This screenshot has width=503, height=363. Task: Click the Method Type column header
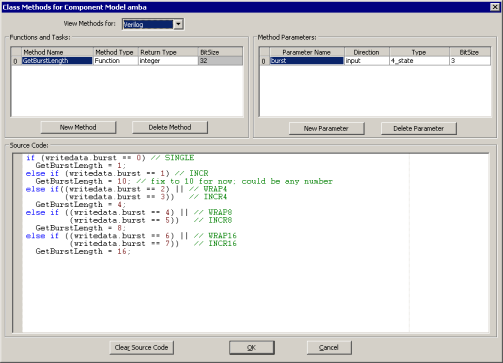[x=116, y=52]
